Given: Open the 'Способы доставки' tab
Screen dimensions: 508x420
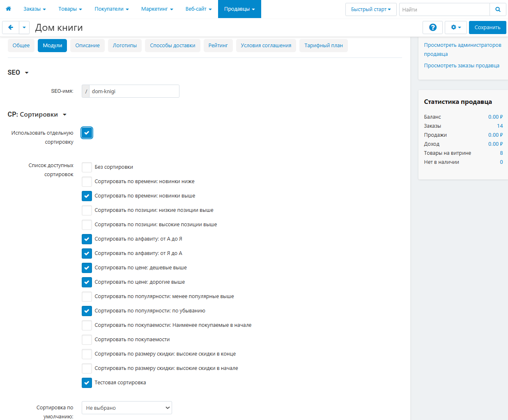Looking at the screenshot, I should 172,46.
